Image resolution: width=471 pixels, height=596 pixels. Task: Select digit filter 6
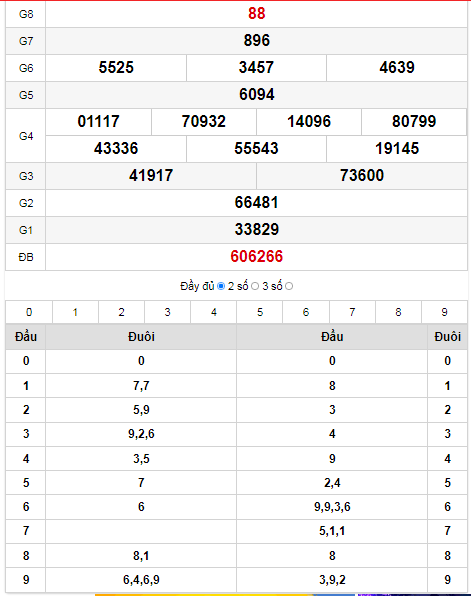306,312
